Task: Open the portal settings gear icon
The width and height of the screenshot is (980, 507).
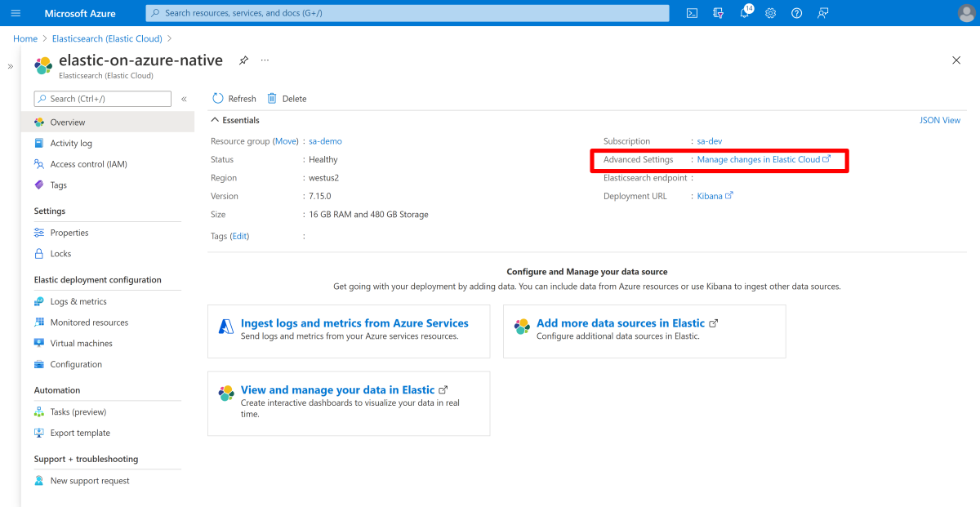Action: coord(770,13)
